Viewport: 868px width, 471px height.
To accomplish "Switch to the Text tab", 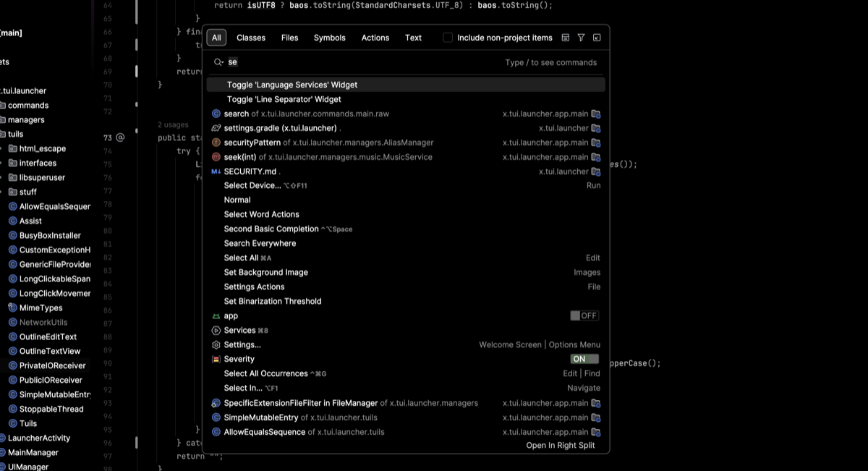I will point(414,38).
